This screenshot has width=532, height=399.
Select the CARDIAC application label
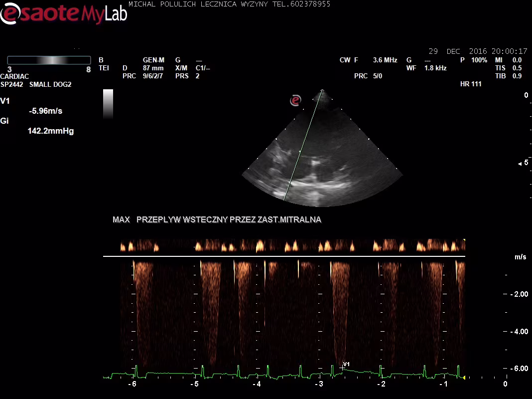pyautogui.click(x=14, y=76)
